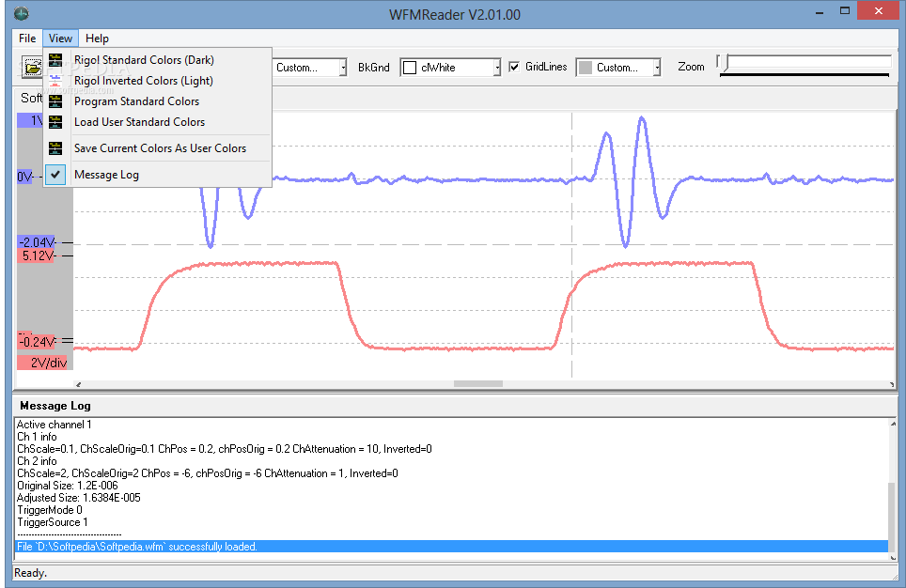Minimize the WFMReader window
The height and width of the screenshot is (588, 906).
point(820,11)
